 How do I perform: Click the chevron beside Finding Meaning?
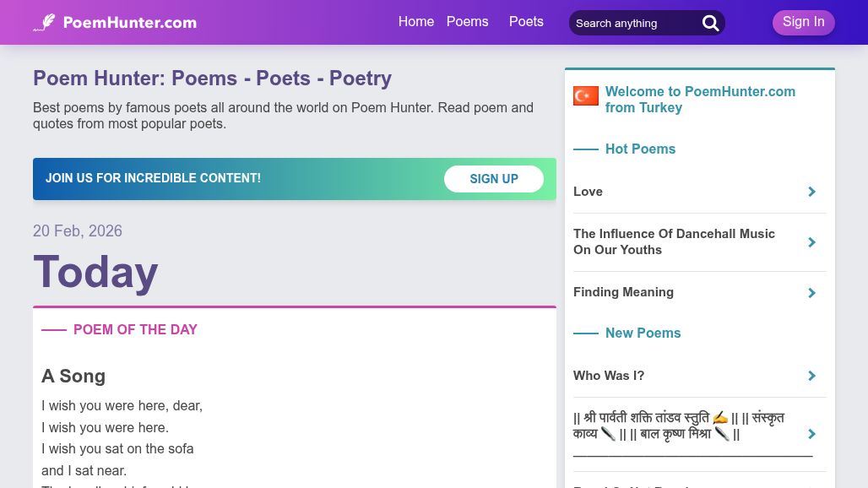[811, 293]
